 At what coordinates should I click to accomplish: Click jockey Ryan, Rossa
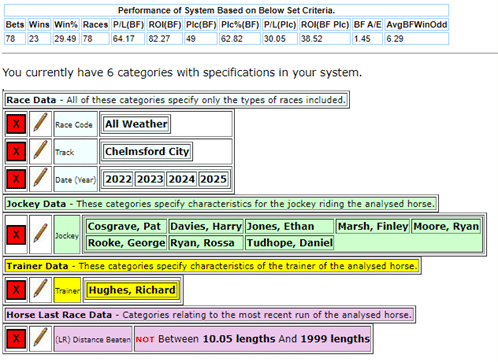point(206,243)
